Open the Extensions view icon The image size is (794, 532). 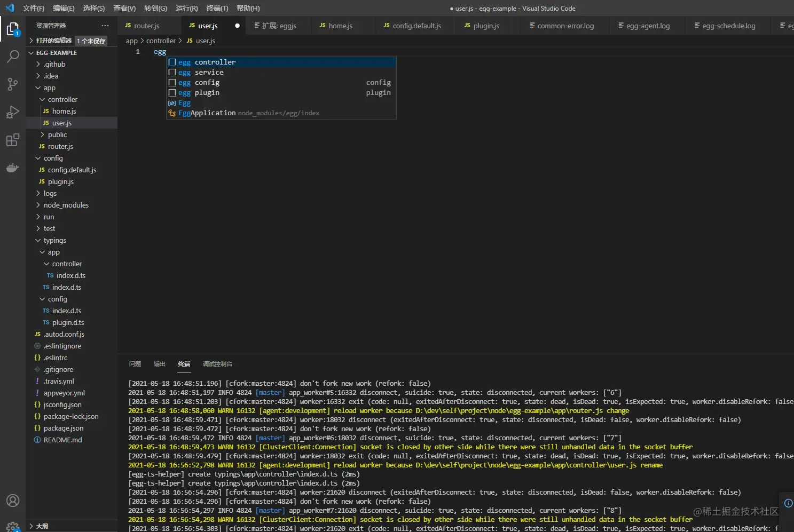[x=13, y=140]
